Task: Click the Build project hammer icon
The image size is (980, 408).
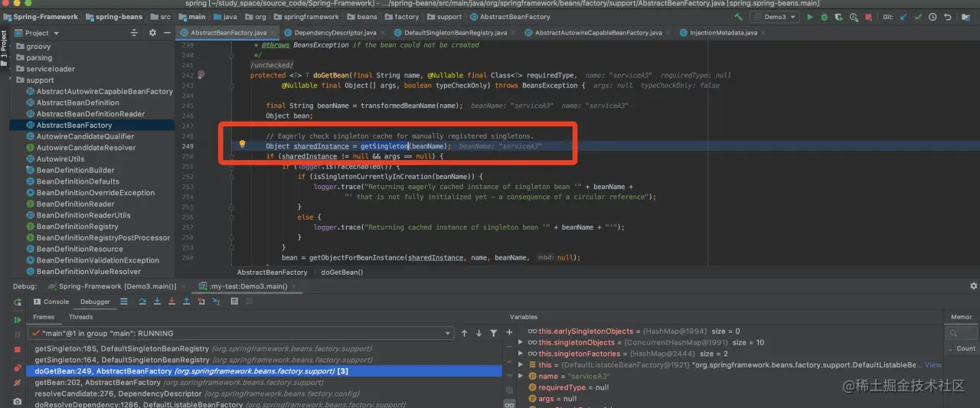Action: tap(739, 17)
